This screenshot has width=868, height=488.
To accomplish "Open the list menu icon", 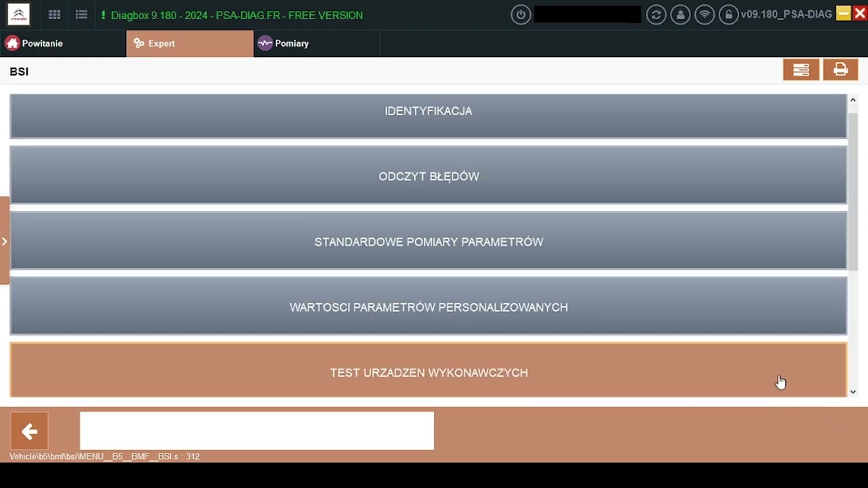I will [x=81, y=15].
